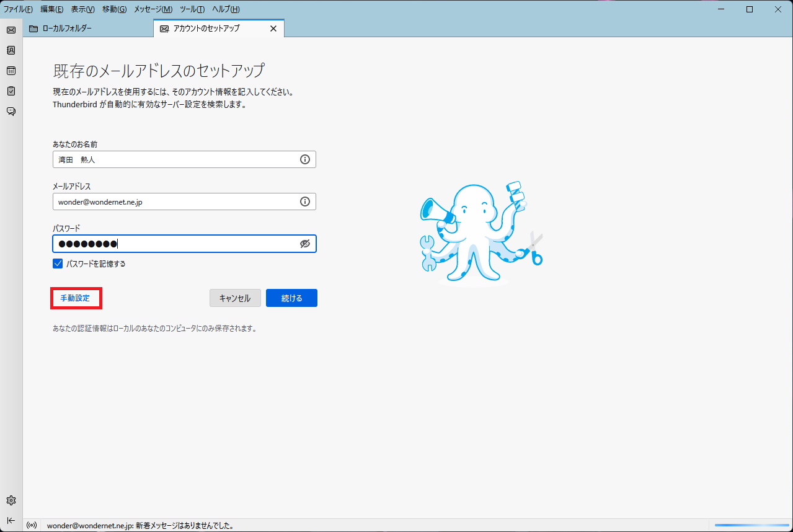Minimize the Thunderbird window
This screenshot has width=793, height=532.
coord(722,9)
